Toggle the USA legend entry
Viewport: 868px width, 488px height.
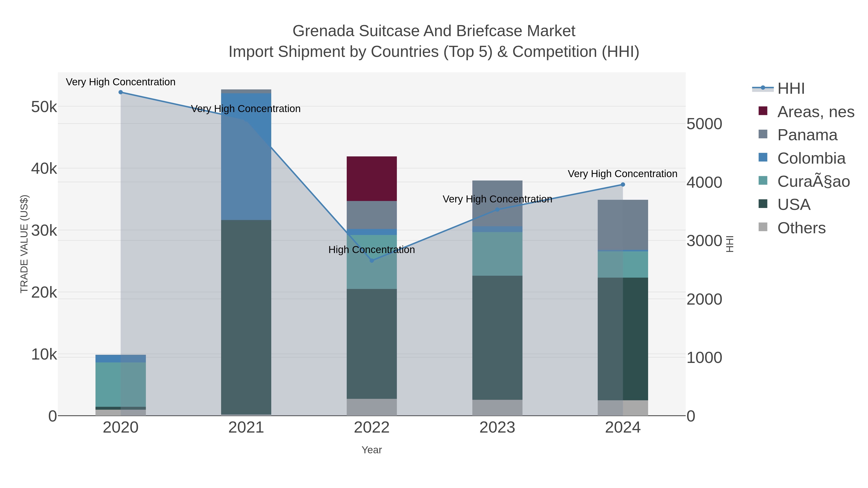pyautogui.click(x=784, y=205)
